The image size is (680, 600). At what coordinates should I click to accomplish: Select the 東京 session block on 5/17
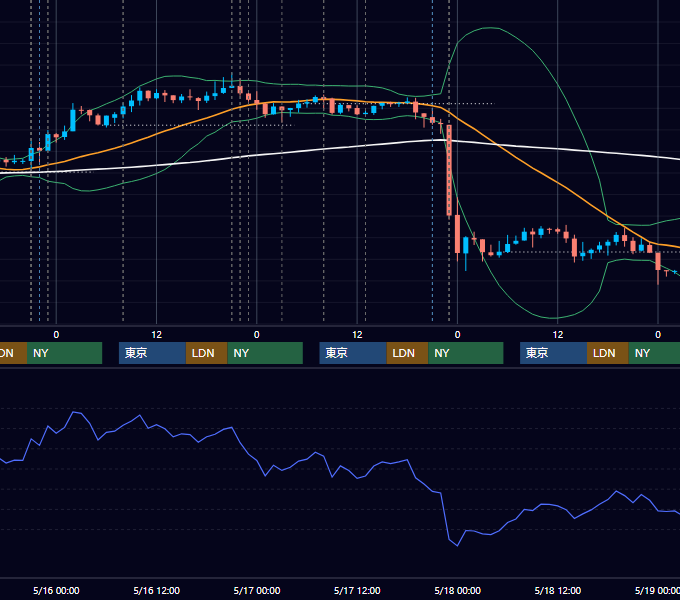pyautogui.click(x=353, y=353)
